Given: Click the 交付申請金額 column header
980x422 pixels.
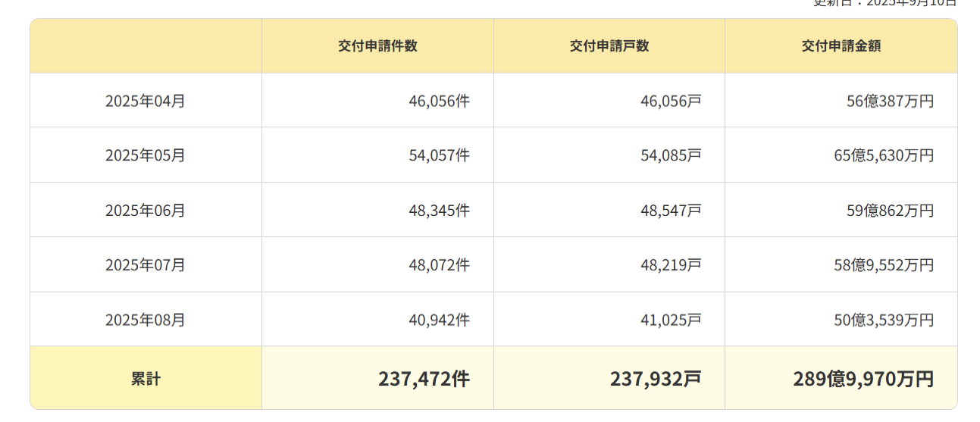Looking at the screenshot, I should pos(841,46).
